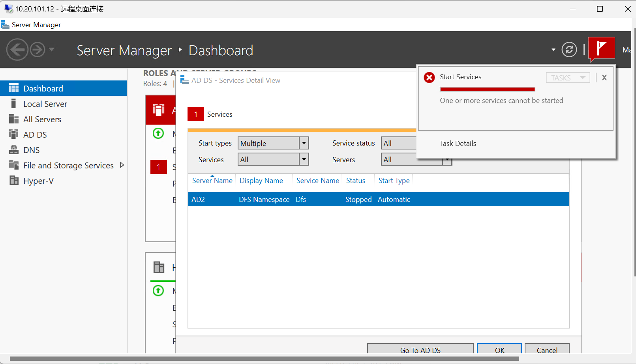This screenshot has width=636, height=364.
Task: Open dropdown arrow left of refresh icon
Action: [553, 50]
